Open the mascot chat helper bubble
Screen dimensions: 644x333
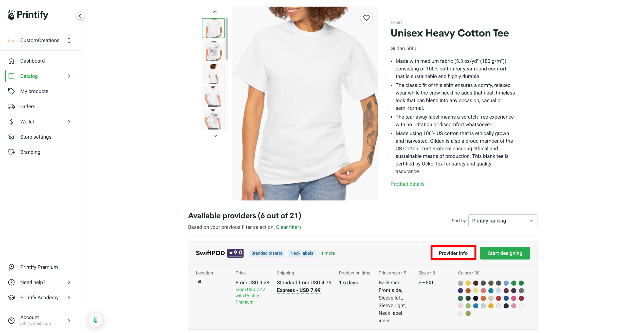95,320
